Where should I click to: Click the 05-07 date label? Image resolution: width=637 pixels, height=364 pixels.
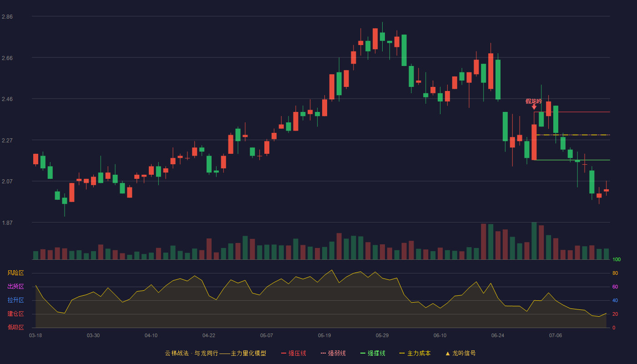(267, 335)
